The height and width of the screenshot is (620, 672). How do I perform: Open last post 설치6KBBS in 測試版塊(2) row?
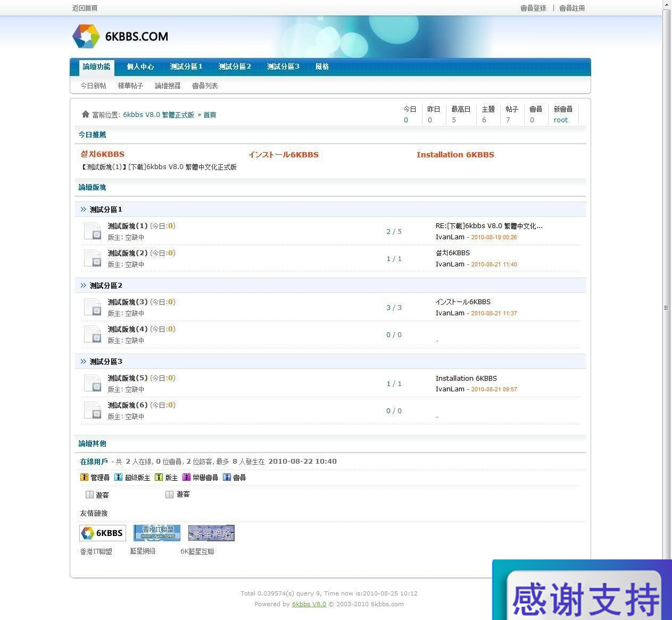coord(453,253)
